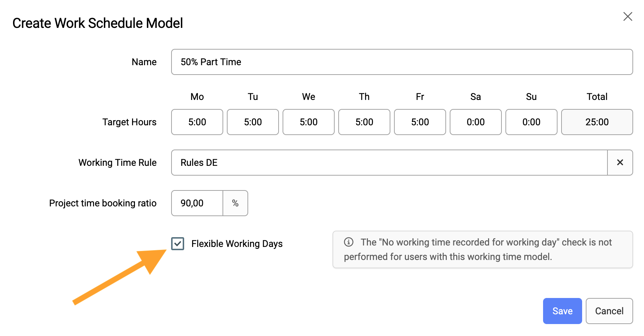Image resolution: width=644 pixels, height=336 pixels.
Task: Select the Wednesday target hours field
Action: (x=309, y=122)
